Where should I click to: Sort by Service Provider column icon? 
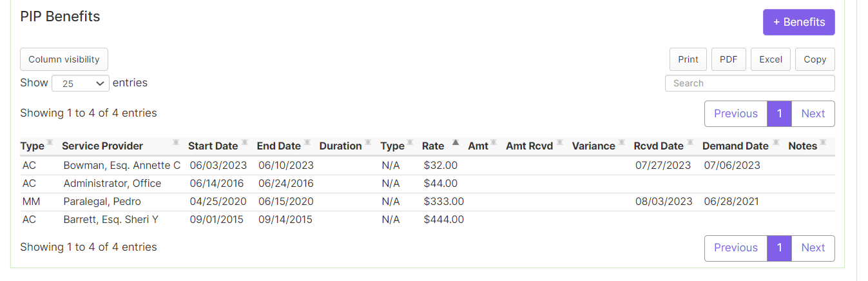pyautogui.click(x=176, y=142)
